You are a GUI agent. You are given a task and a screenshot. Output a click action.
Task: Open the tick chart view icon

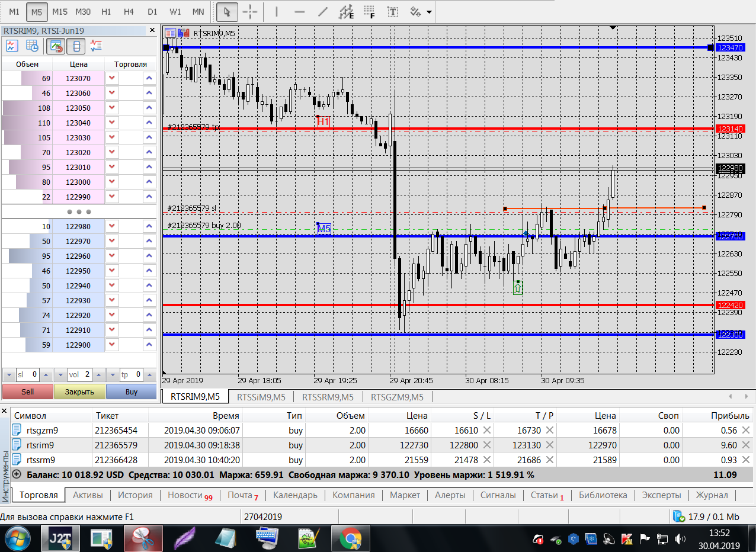tap(12, 46)
